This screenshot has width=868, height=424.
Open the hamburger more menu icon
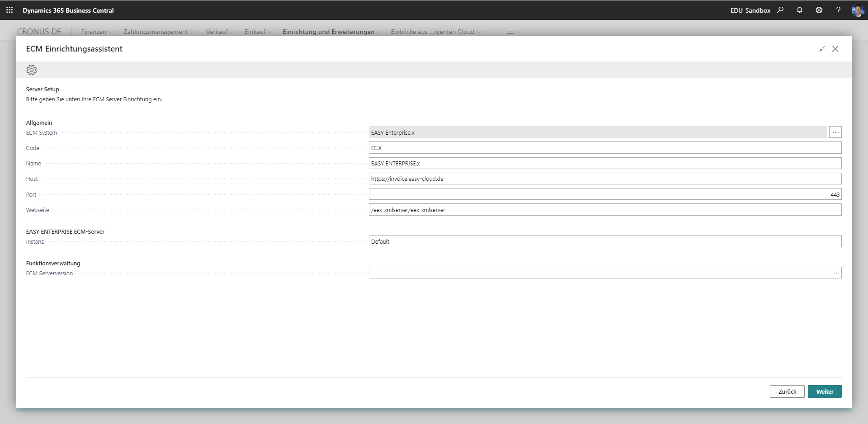tap(510, 32)
